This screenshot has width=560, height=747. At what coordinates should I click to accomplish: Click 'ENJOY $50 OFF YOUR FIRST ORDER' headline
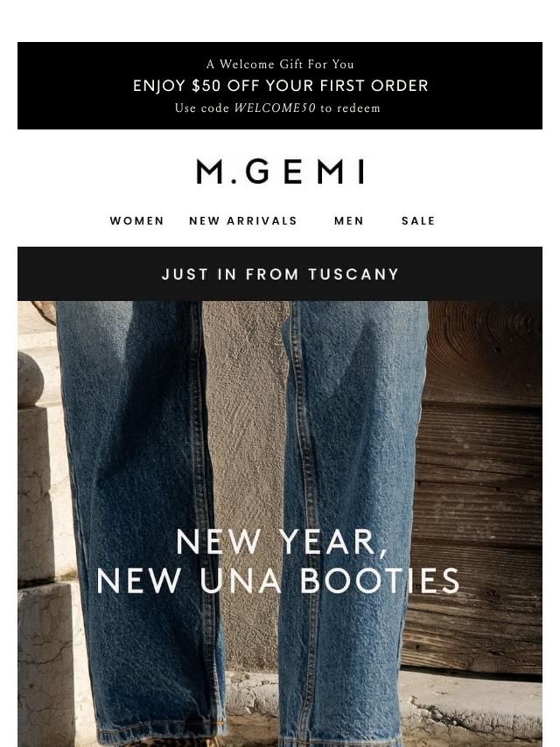click(280, 86)
